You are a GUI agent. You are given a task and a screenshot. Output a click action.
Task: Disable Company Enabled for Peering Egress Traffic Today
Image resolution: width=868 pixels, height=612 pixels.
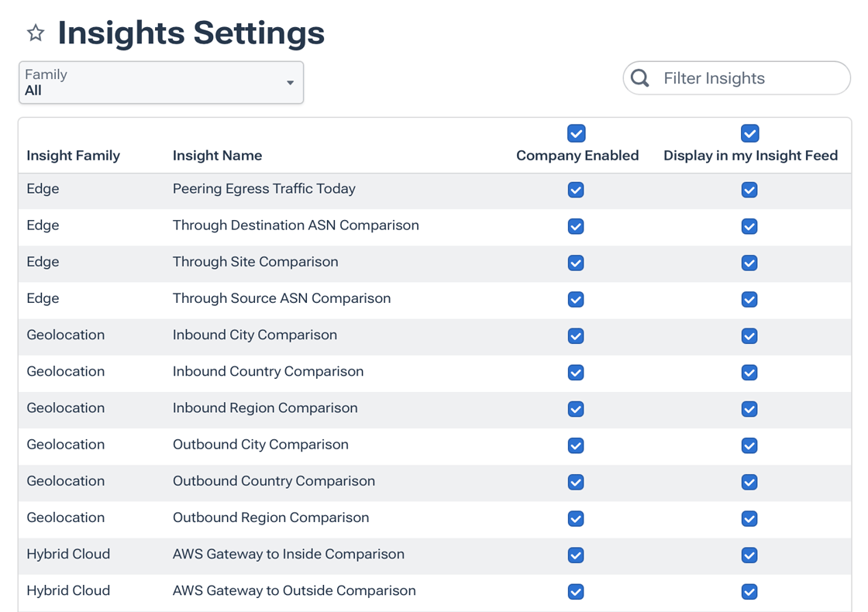[x=576, y=190]
